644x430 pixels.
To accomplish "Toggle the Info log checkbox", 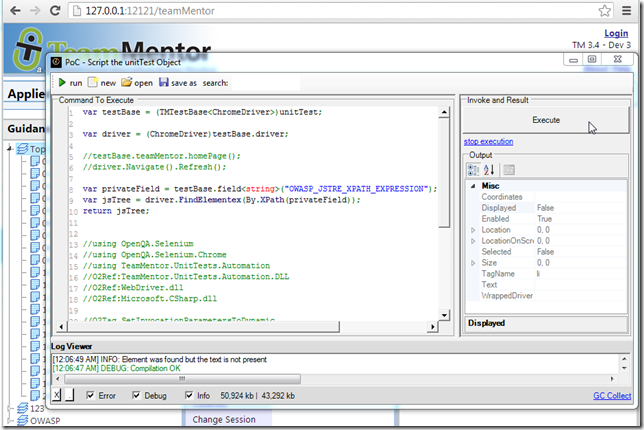I will point(190,395).
